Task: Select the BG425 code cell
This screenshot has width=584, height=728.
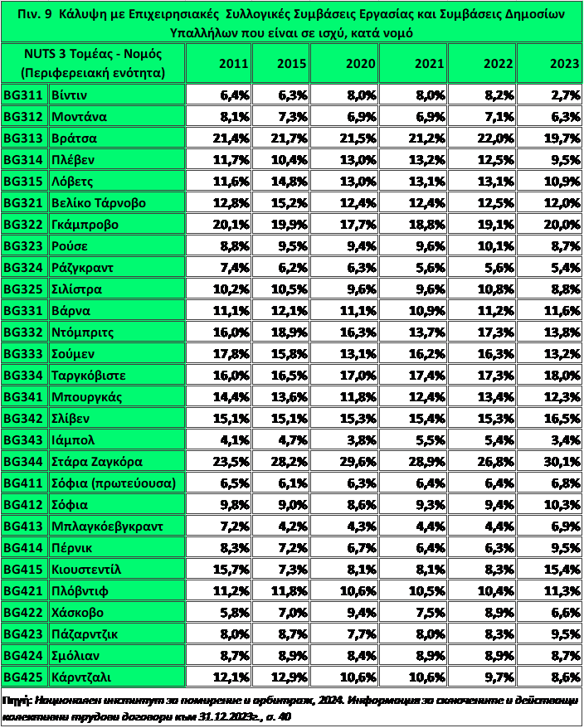Action: coord(25,677)
